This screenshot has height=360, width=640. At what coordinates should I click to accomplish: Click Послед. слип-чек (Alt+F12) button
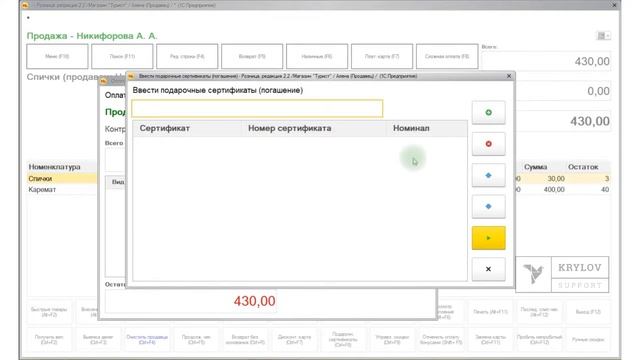(539, 312)
